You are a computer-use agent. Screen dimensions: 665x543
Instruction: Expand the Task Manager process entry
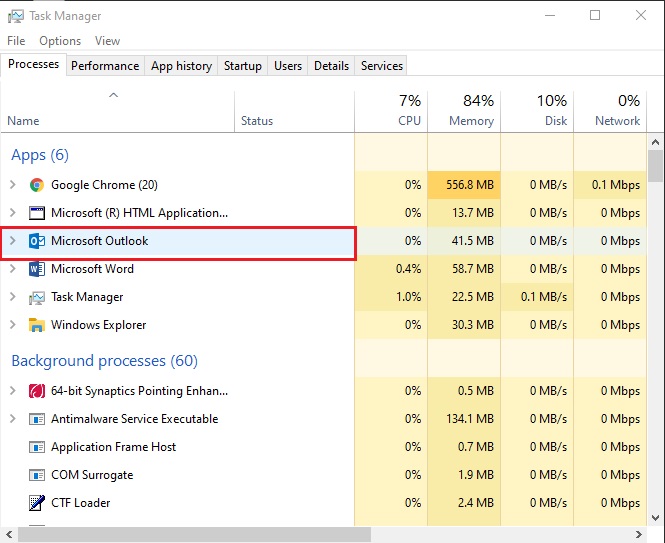click(x=13, y=297)
